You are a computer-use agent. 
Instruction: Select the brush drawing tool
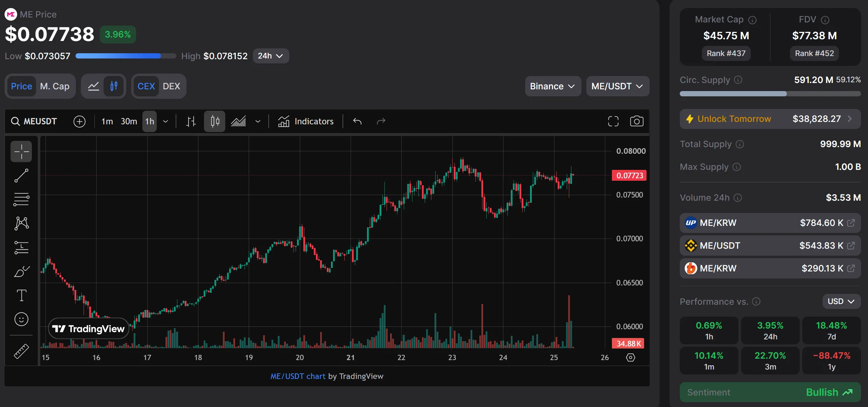[21, 271]
